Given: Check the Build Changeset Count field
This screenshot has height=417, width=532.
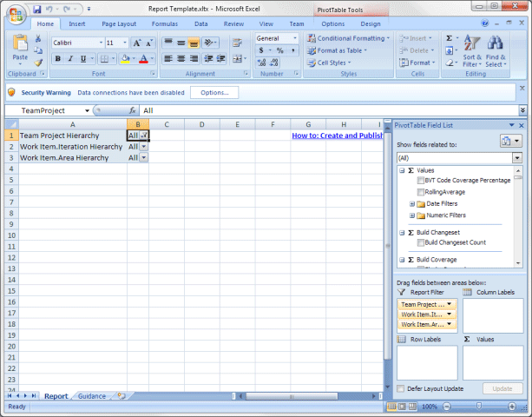Looking at the screenshot, I should click(420, 242).
